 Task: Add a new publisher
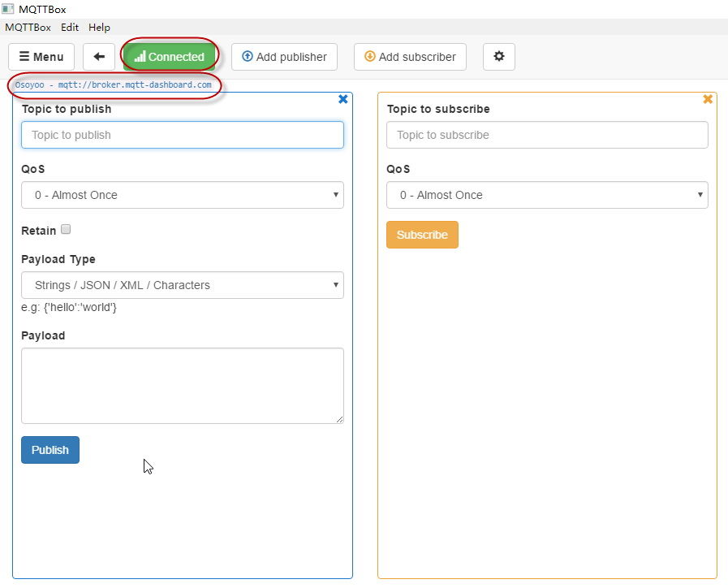tap(284, 57)
